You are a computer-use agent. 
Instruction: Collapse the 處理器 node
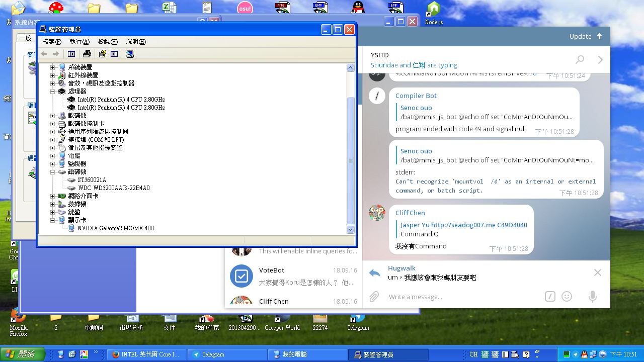point(53,92)
